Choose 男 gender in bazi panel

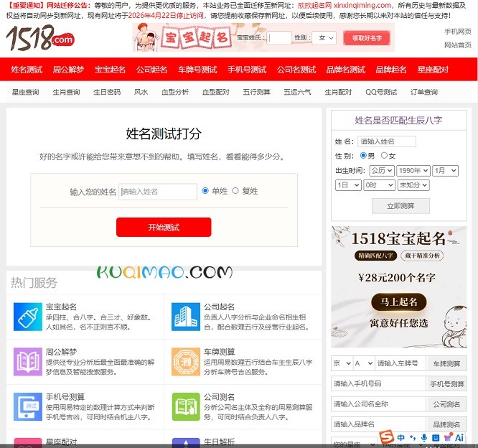(x=363, y=155)
